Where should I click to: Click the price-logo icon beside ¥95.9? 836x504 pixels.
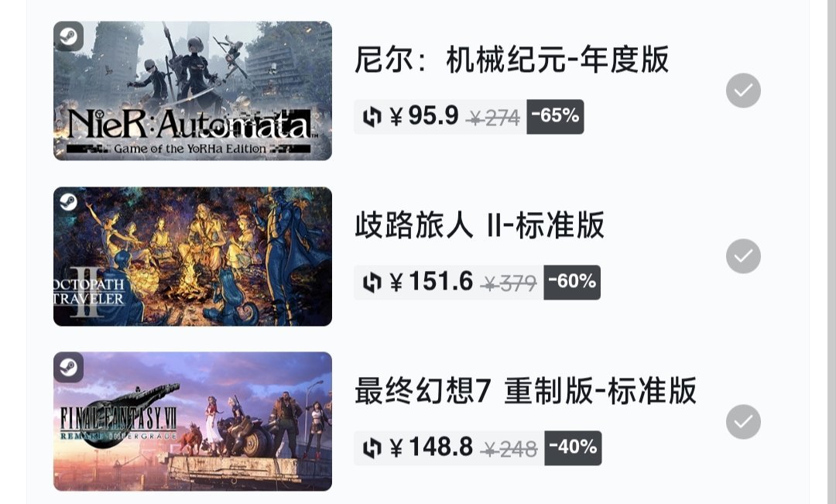click(372, 116)
